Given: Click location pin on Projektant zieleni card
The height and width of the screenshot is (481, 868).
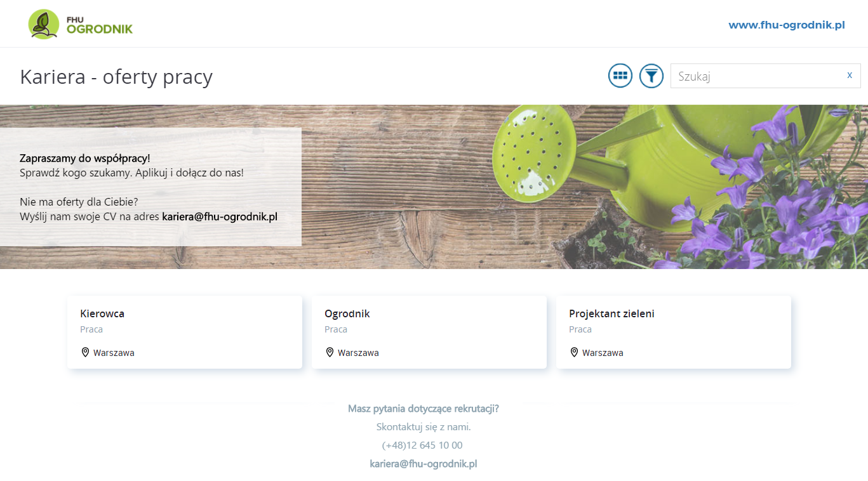Looking at the screenshot, I should tap(574, 352).
